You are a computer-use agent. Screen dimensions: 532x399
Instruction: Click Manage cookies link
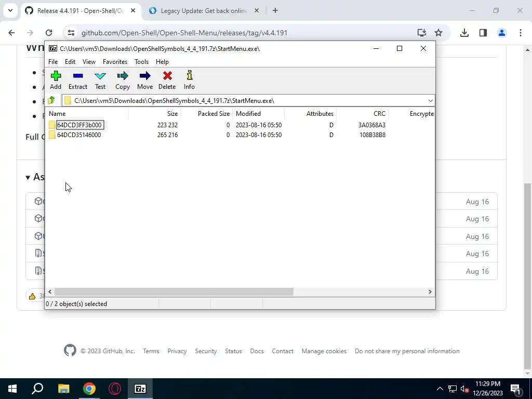click(324, 351)
